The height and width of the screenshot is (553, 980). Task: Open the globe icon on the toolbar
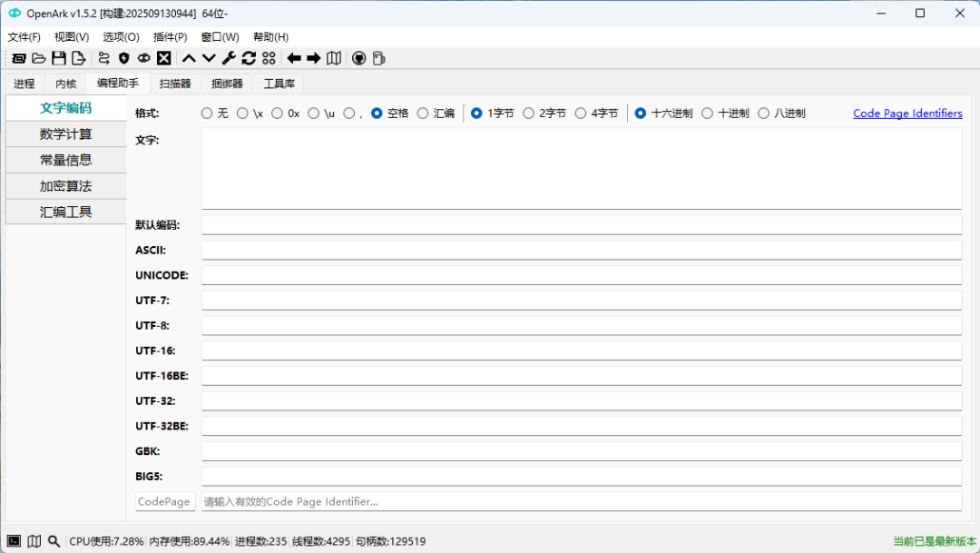(x=358, y=58)
